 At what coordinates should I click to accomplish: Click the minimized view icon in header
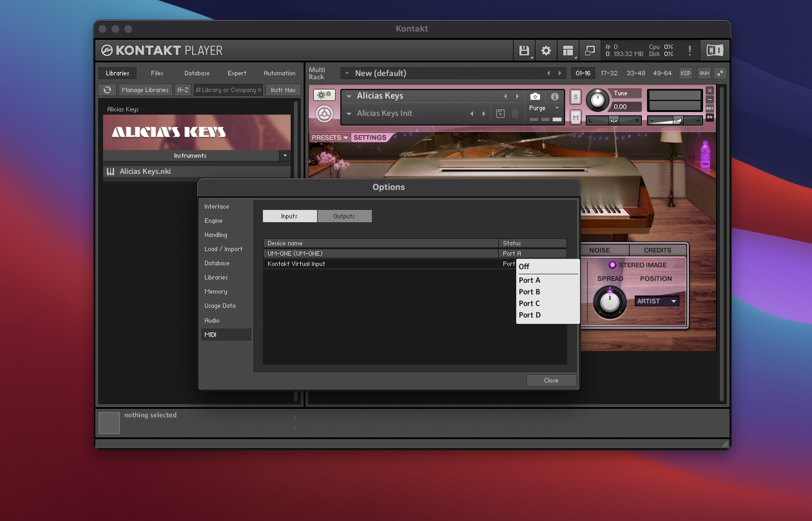pos(590,50)
